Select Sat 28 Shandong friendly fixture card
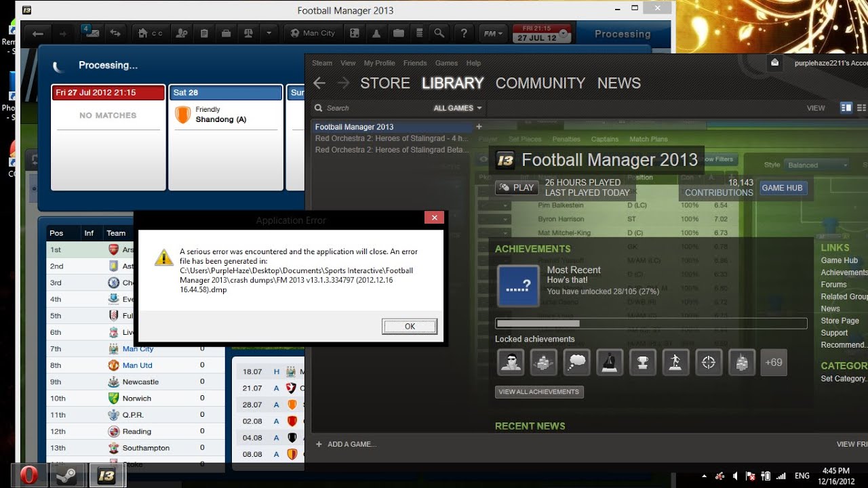The image size is (868, 488). 225,138
